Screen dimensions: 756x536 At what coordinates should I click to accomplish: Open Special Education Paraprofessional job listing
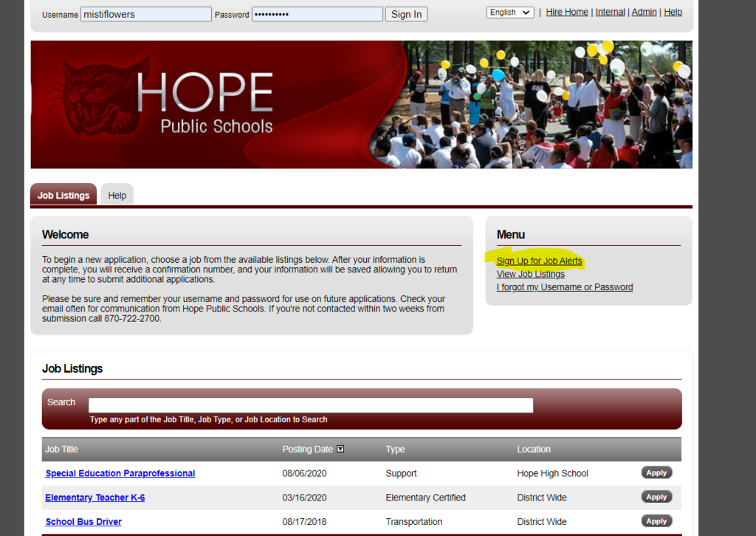click(120, 473)
